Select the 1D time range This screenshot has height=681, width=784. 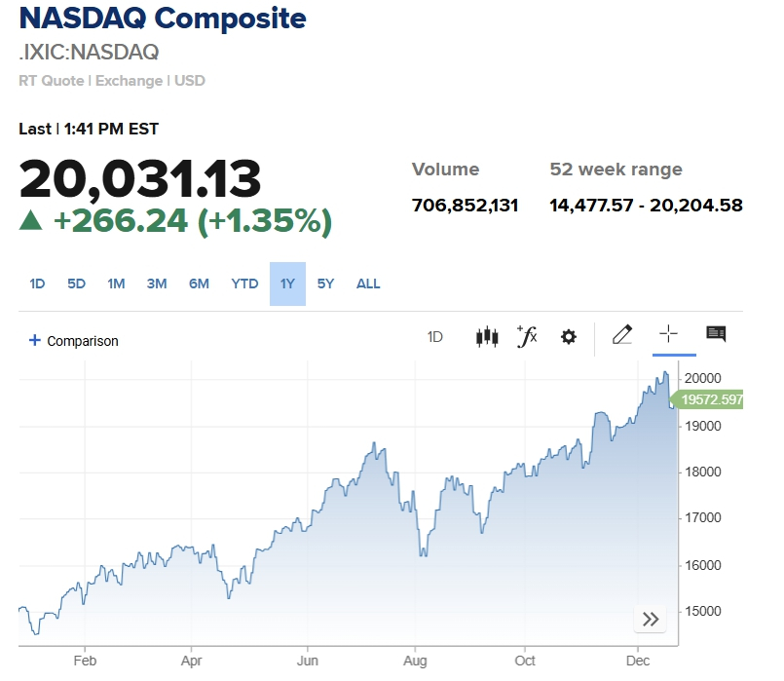(x=37, y=284)
